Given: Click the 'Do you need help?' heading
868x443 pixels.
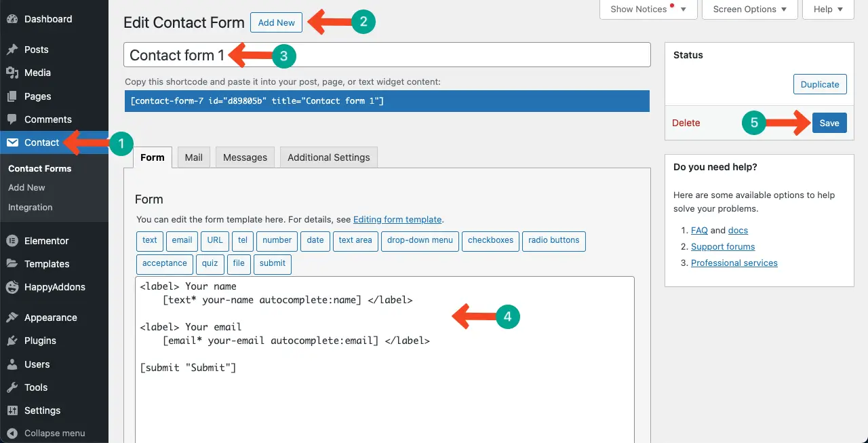Looking at the screenshot, I should (x=715, y=166).
